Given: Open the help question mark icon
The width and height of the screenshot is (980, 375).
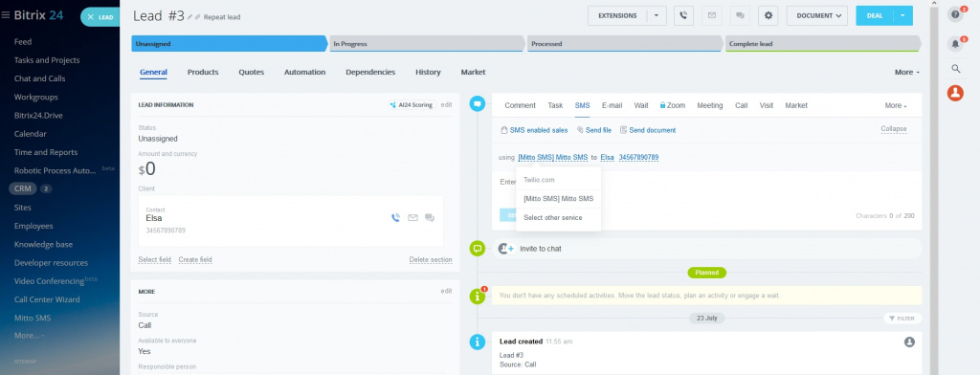Looking at the screenshot, I should (x=955, y=14).
